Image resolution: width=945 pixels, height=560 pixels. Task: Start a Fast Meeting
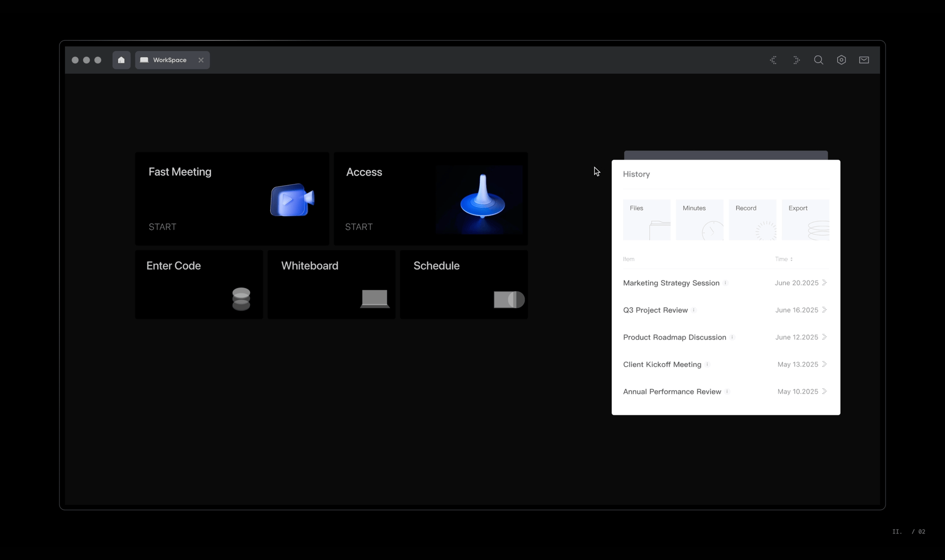pos(162,227)
